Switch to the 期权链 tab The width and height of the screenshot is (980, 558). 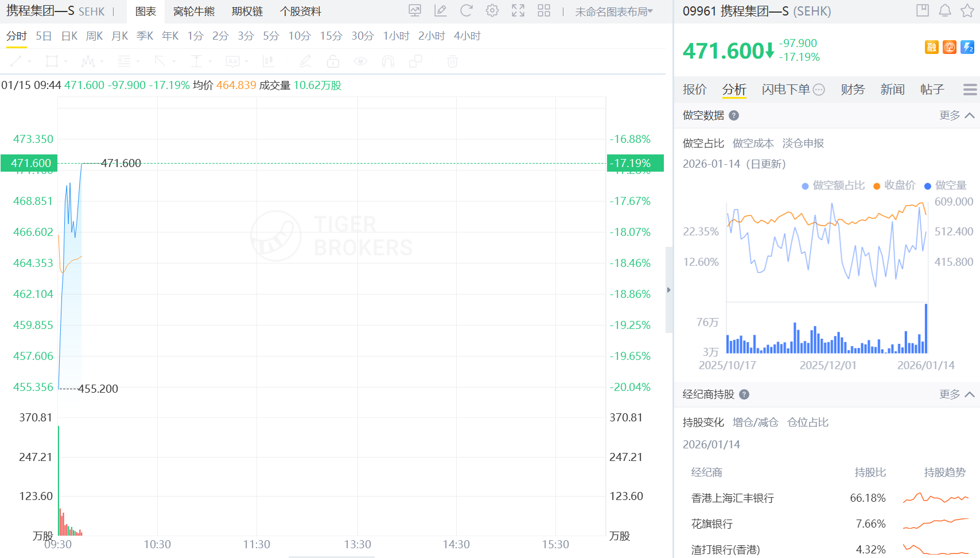[x=247, y=11]
